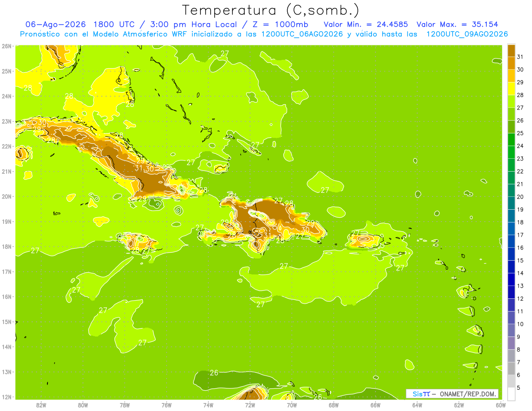Viewport: 532px width, 411px height.
Task: Click the "72W" longitude axis label
Action: pyautogui.click(x=250, y=405)
